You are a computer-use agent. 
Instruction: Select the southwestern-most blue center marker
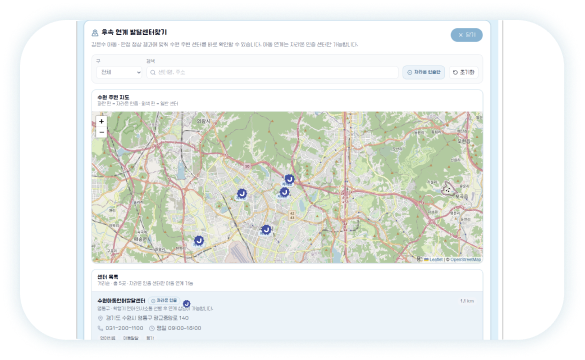click(x=199, y=241)
